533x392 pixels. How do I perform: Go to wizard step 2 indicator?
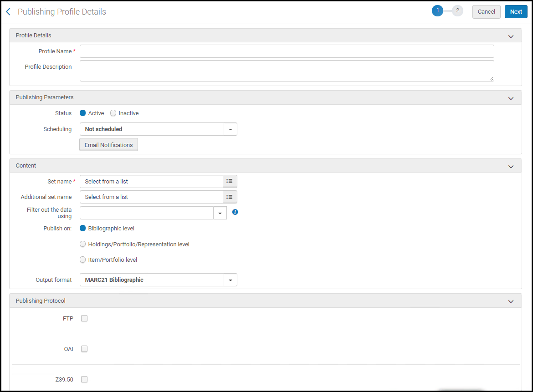[457, 11]
